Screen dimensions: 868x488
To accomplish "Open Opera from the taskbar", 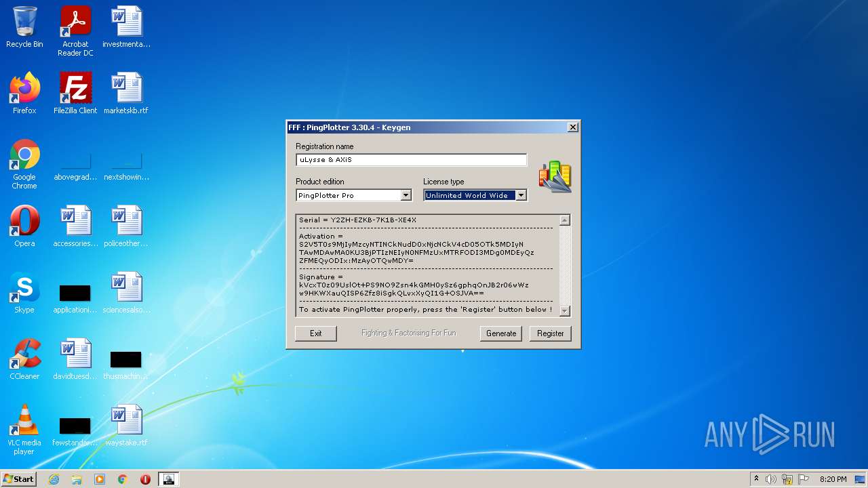I will pos(145,479).
